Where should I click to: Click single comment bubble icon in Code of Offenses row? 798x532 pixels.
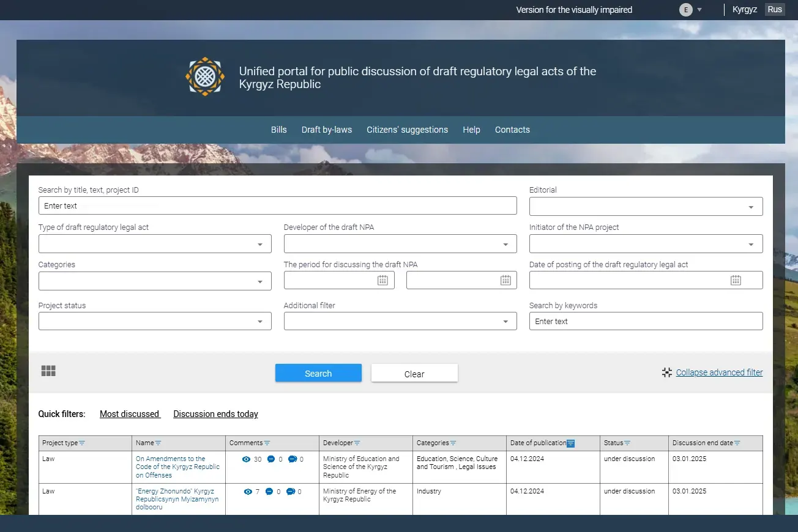[x=271, y=459]
